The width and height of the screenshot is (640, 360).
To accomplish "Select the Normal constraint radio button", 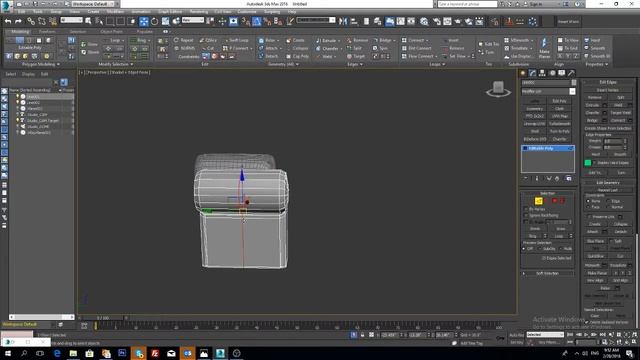I will click(608, 207).
